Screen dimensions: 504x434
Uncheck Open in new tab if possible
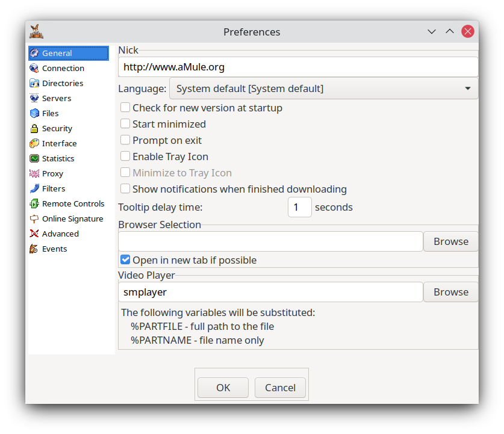(125, 259)
